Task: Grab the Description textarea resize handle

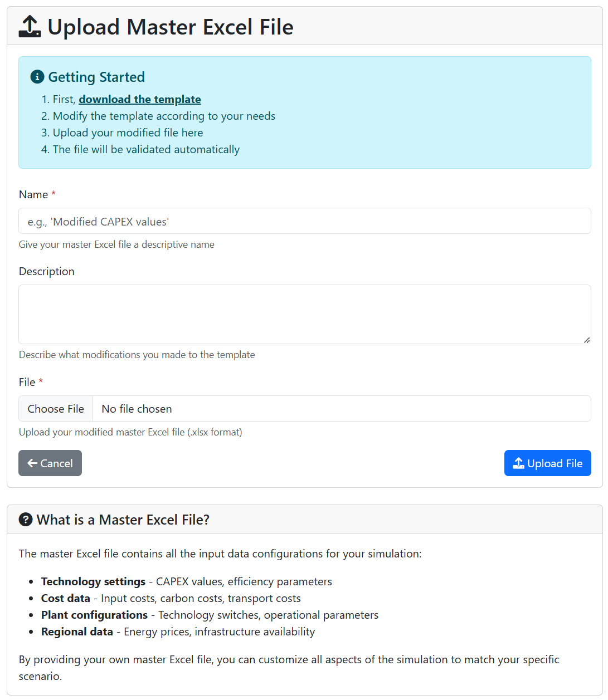Action: click(586, 340)
